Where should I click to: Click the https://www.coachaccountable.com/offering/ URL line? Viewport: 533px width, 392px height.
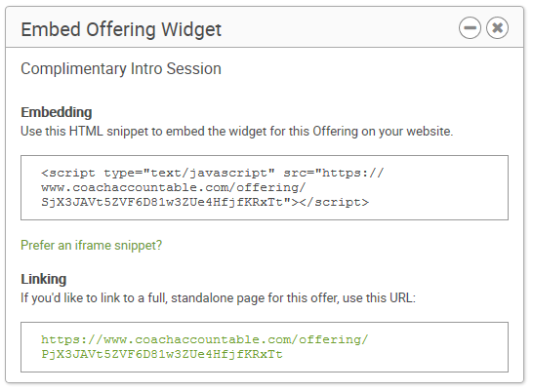click(205, 339)
